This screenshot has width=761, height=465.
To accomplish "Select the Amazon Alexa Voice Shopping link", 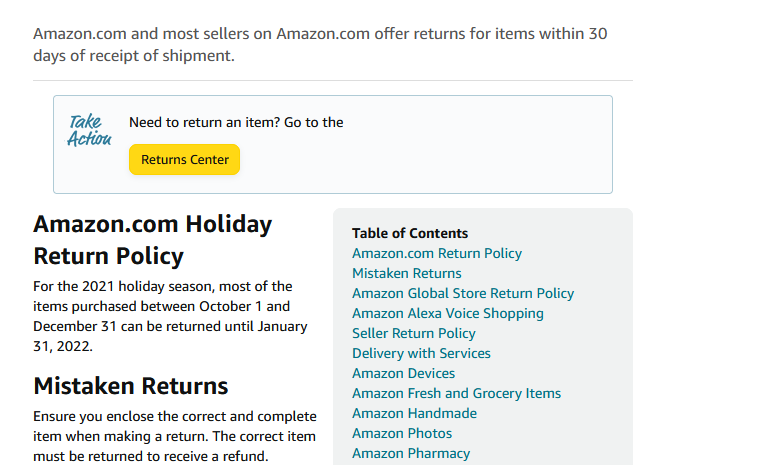I will click(x=448, y=313).
